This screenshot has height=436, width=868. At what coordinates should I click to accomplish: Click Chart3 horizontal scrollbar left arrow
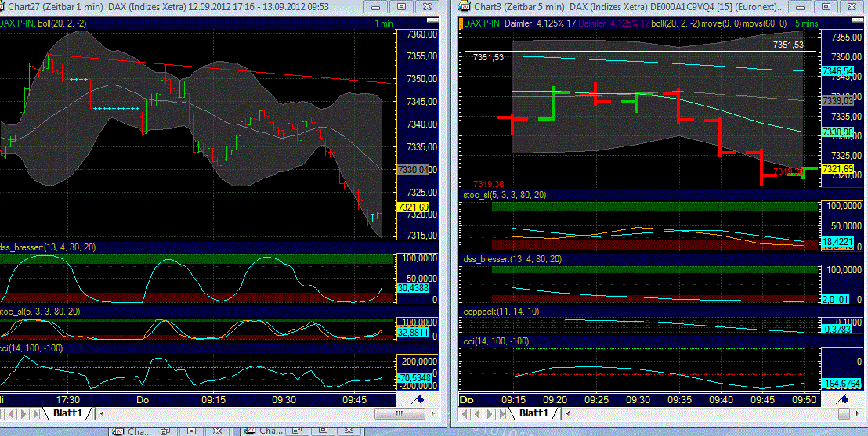(568, 413)
